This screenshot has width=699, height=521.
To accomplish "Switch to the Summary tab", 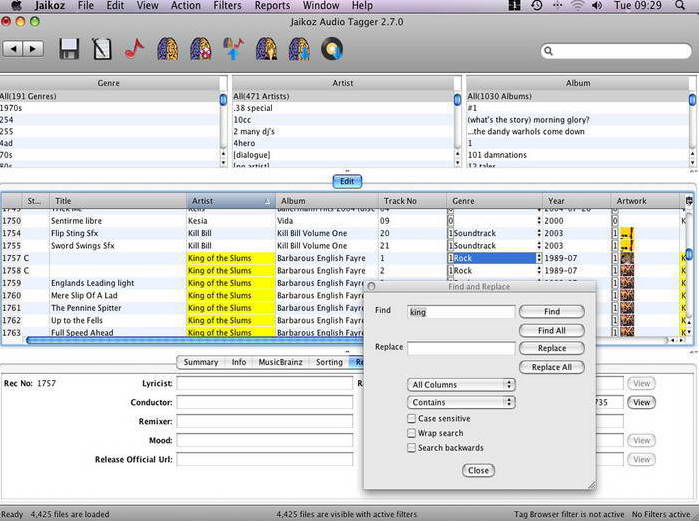I will pos(201,362).
